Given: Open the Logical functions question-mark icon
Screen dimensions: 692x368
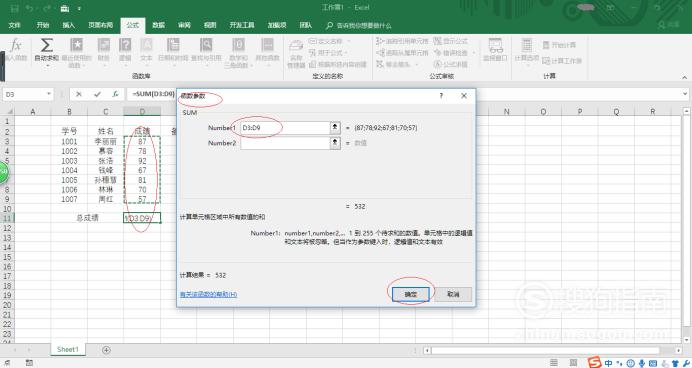Looking at the screenshot, I should click(x=125, y=45).
